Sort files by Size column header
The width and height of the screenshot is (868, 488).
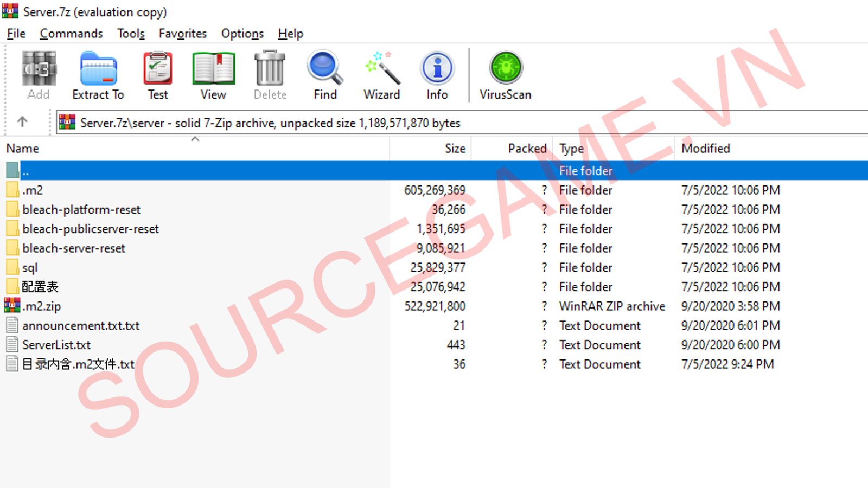click(455, 149)
